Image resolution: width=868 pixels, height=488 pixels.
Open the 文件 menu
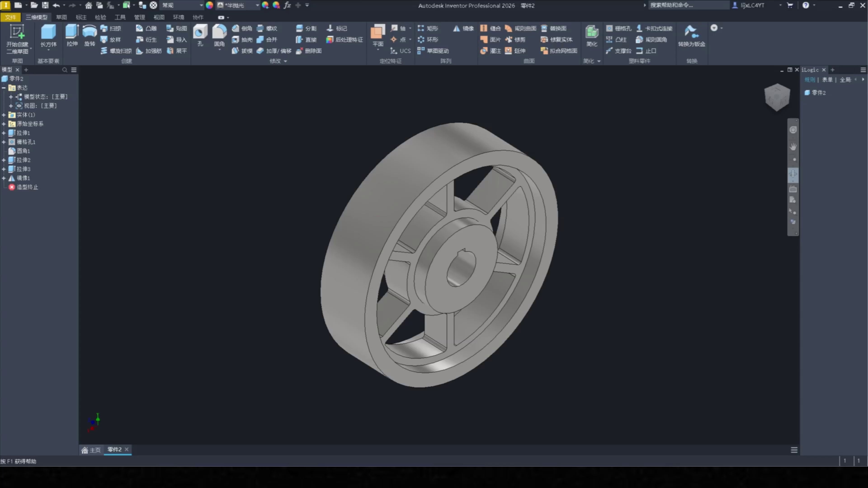10,17
